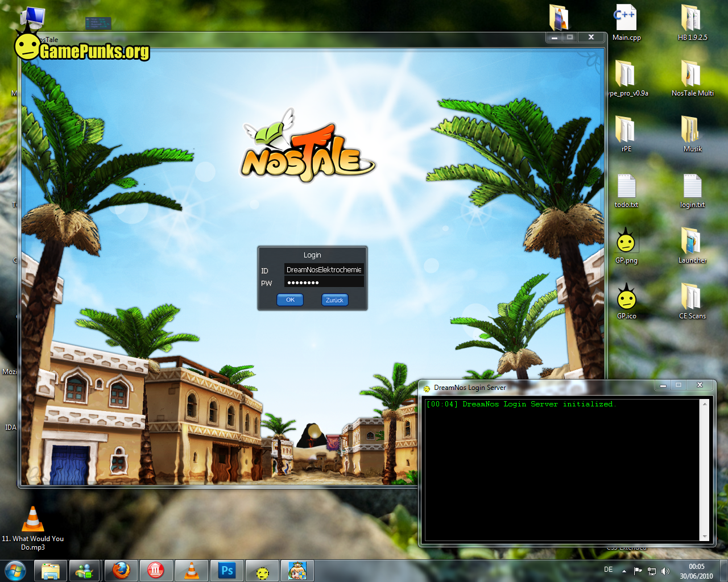Select the Launcher folder icon
This screenshot has width=728, height=582.
pos(692,246)
